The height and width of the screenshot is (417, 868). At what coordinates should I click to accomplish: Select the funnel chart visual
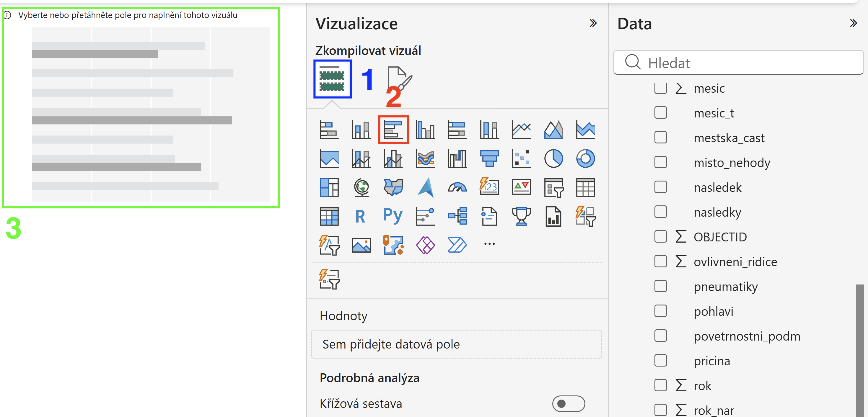pyautogui.click(x=489, y=158)
